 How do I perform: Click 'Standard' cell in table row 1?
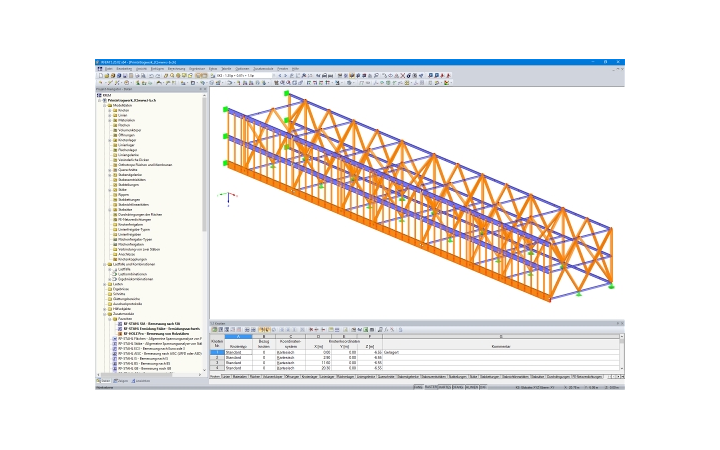[x=238, y=353]
